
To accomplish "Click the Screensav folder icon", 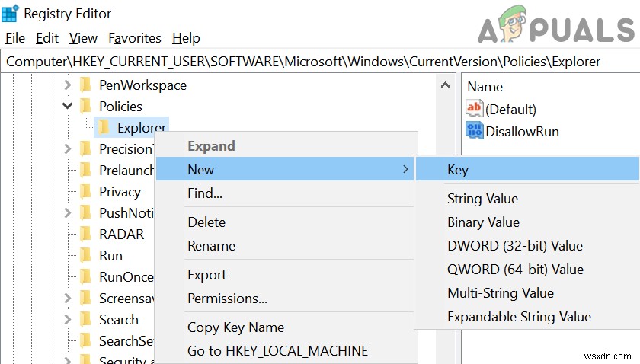I will click(x=85, y=298).
